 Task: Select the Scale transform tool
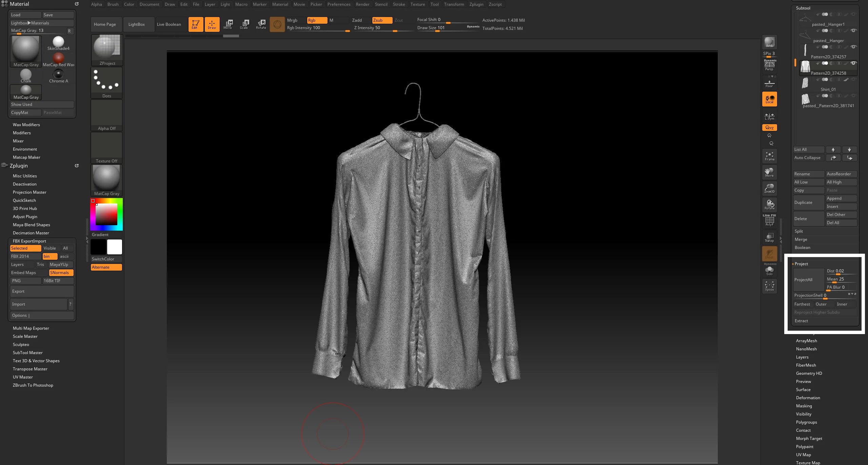244,24
